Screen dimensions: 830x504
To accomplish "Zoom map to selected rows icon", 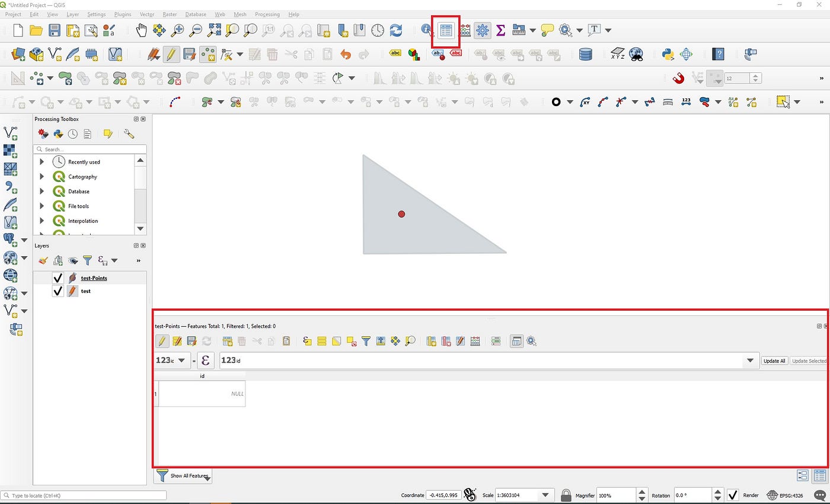I will pyautogui.click(x=410, y=341).
